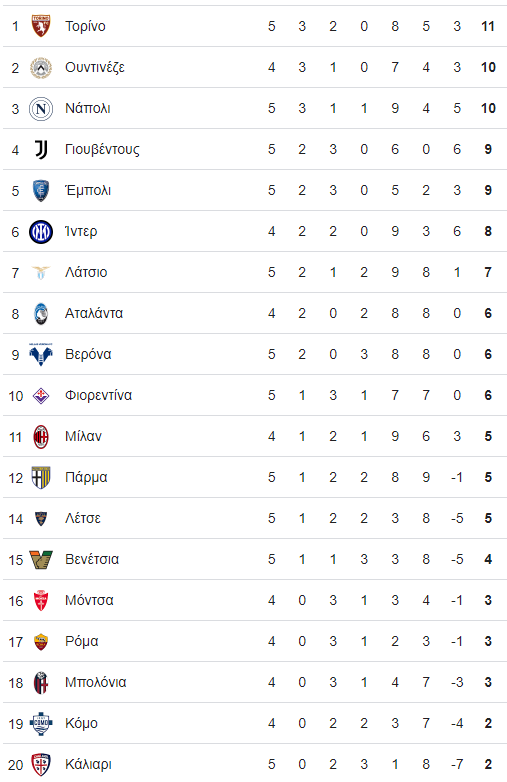Image resolution: width=507 pixels, height=782 pixels.
Task: Click the Μόντσα team name
Action: pyautogui.click(x=89, y=600)
